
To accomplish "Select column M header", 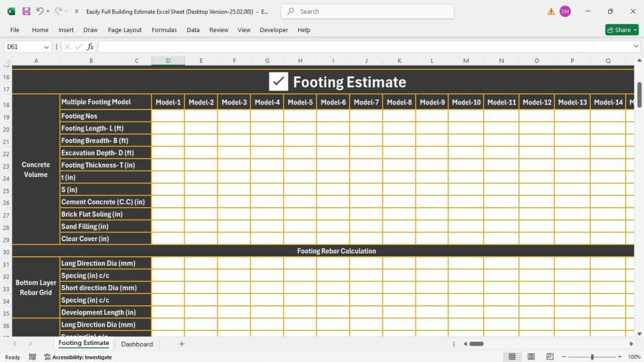I will pos(466,60).
